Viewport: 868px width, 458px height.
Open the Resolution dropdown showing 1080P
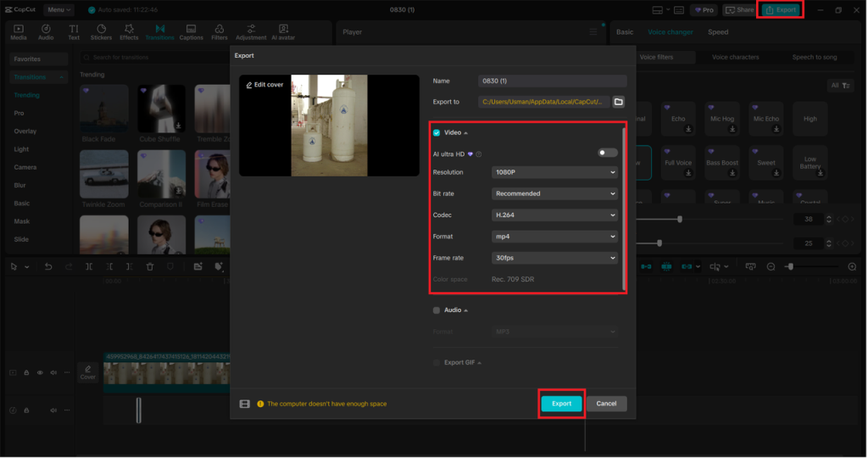click(554, 172)
